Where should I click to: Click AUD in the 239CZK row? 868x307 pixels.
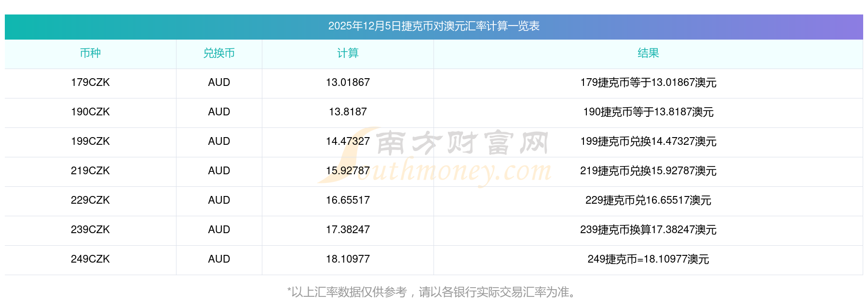pyautogui.click(x=219, y=230)
